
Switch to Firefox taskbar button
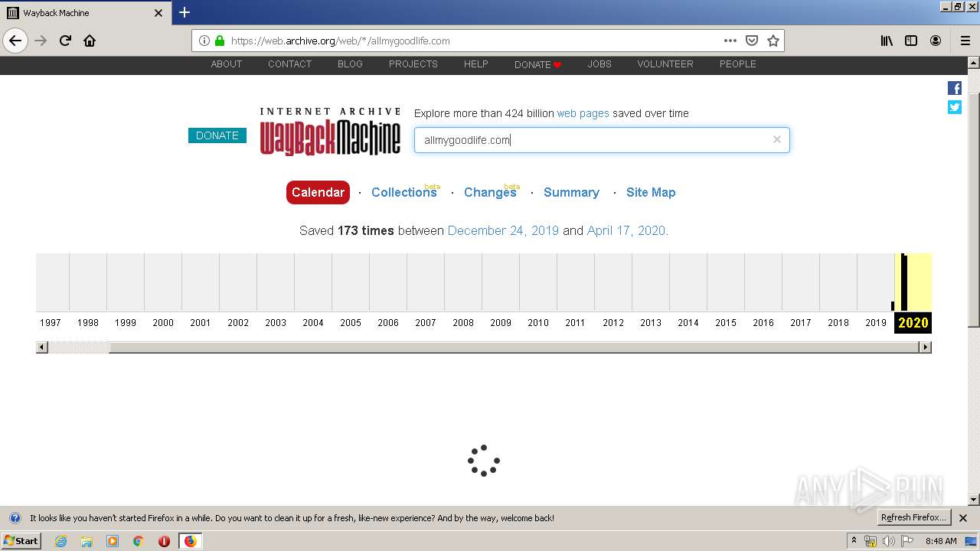[x=190, y=541]
